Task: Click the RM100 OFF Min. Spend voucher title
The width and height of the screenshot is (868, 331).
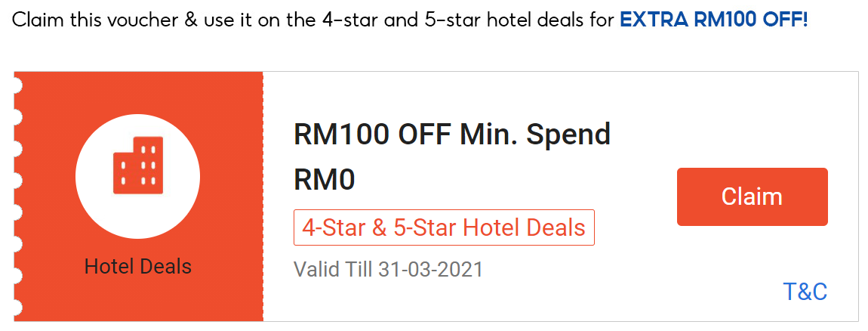Action: coord(451,135)
